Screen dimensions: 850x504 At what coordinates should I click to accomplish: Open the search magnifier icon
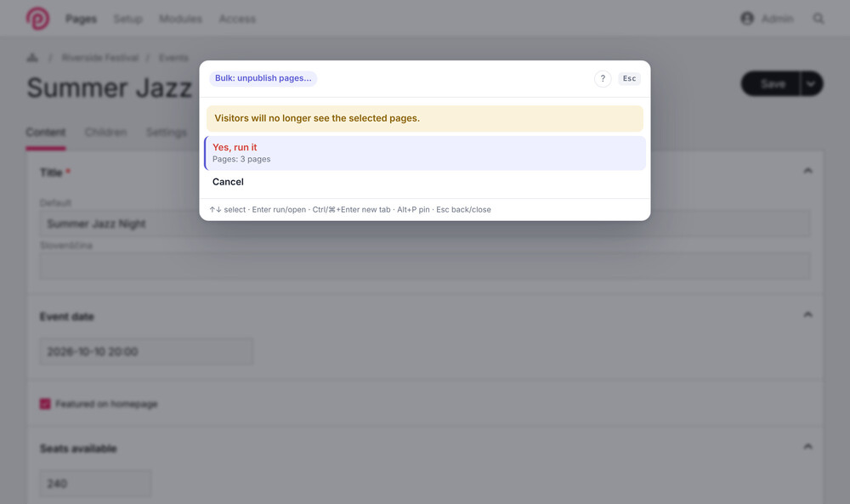[818, 19]
